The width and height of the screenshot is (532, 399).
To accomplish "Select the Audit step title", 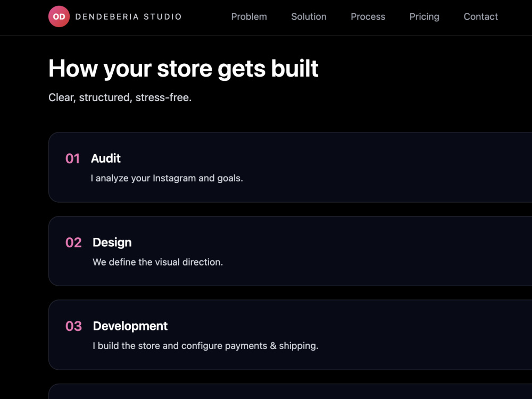I will pos(105,158).
